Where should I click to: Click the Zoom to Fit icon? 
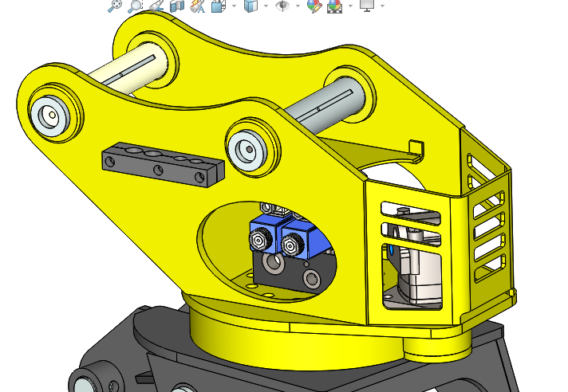coord(115,6)
